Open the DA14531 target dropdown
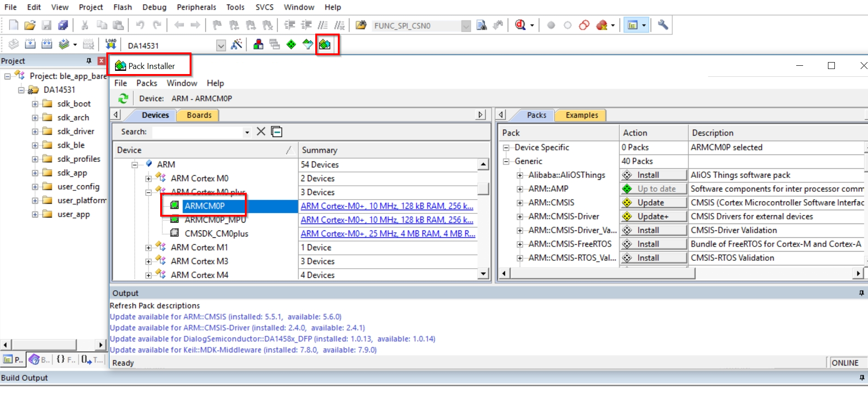 coord(221,45)
